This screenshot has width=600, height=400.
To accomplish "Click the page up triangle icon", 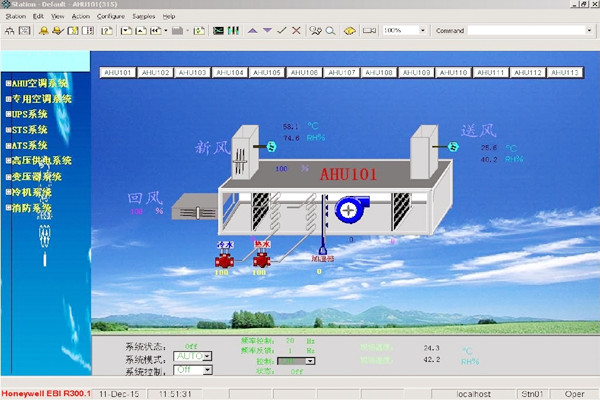I will click(251, 31).
